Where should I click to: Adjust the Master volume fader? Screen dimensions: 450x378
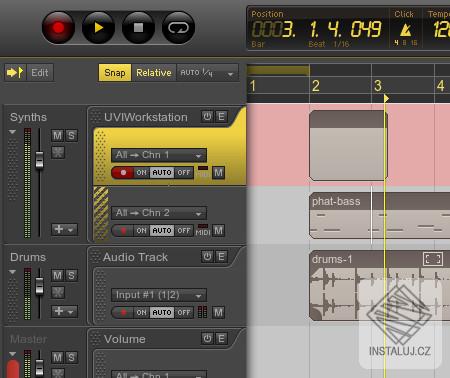pyautogui.click(x=39, y=368)
